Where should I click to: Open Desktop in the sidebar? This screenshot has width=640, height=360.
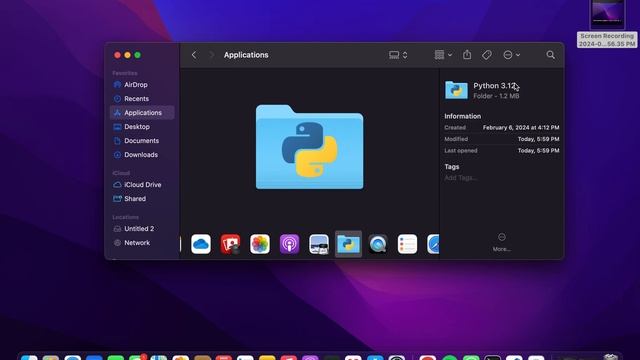(142, 127)
